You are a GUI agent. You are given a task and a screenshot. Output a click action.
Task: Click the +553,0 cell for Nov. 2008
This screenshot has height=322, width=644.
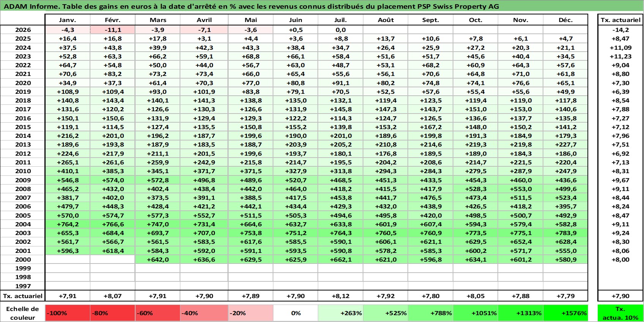click(521, 189)
